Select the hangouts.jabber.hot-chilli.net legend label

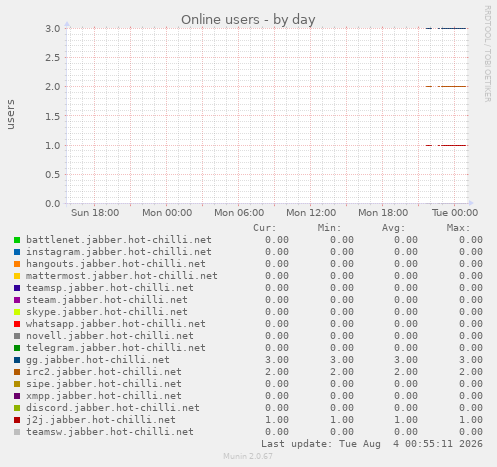click(x=116, y=264)
